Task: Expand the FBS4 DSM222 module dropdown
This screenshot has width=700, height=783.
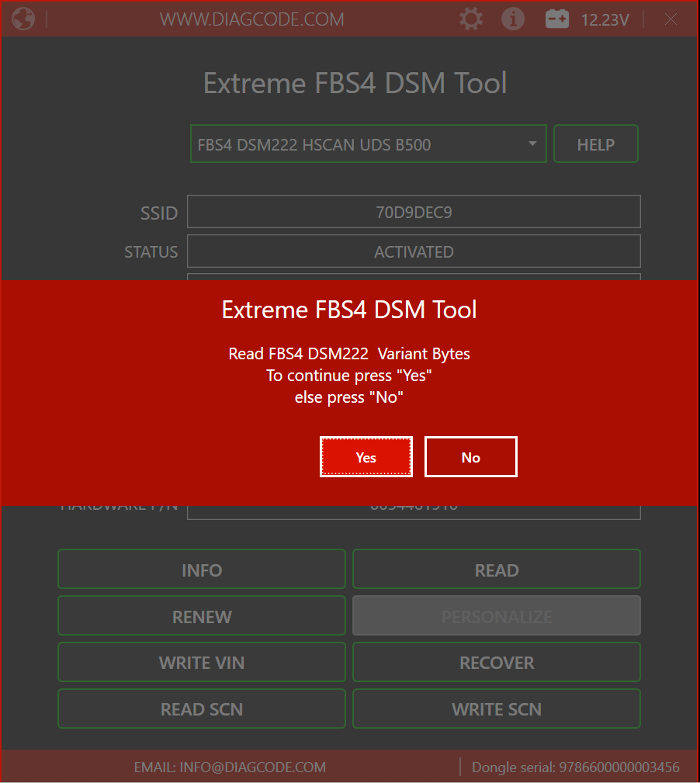Action: point(532,144)
